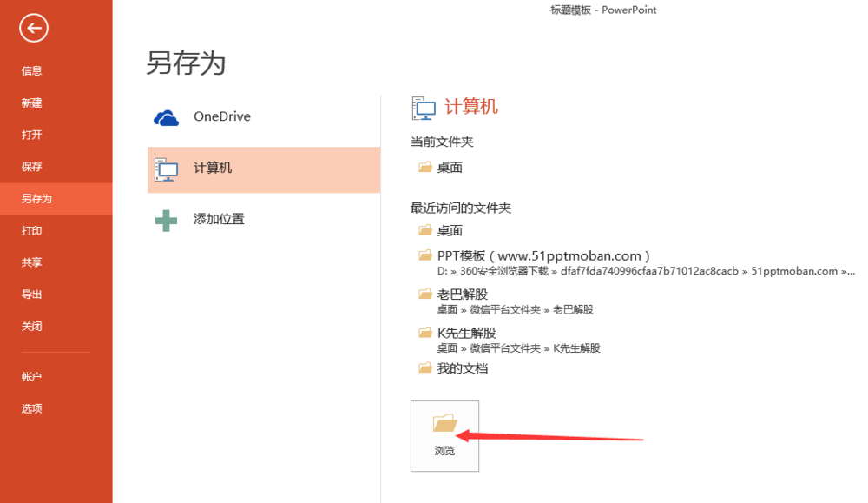Open the PPT模板 recent folder
The width and height of the screenshot is (868, 503).
(543, 256)
